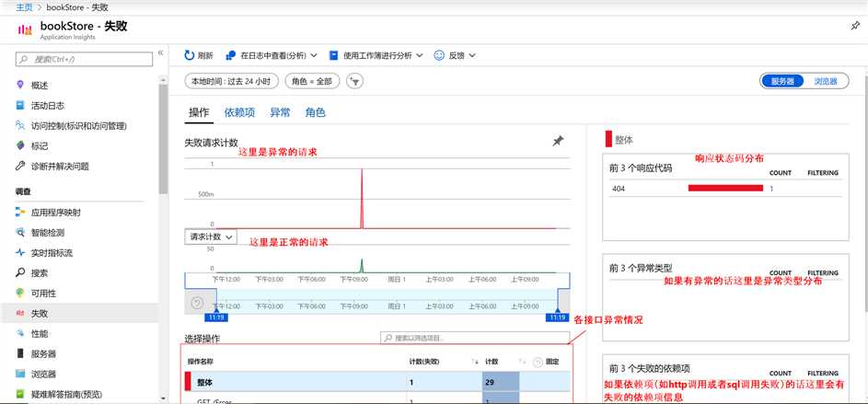Viewport: 868px width, 404px height.
Task: Switch view to 浏览器 toggle
Action: point(825,81)
